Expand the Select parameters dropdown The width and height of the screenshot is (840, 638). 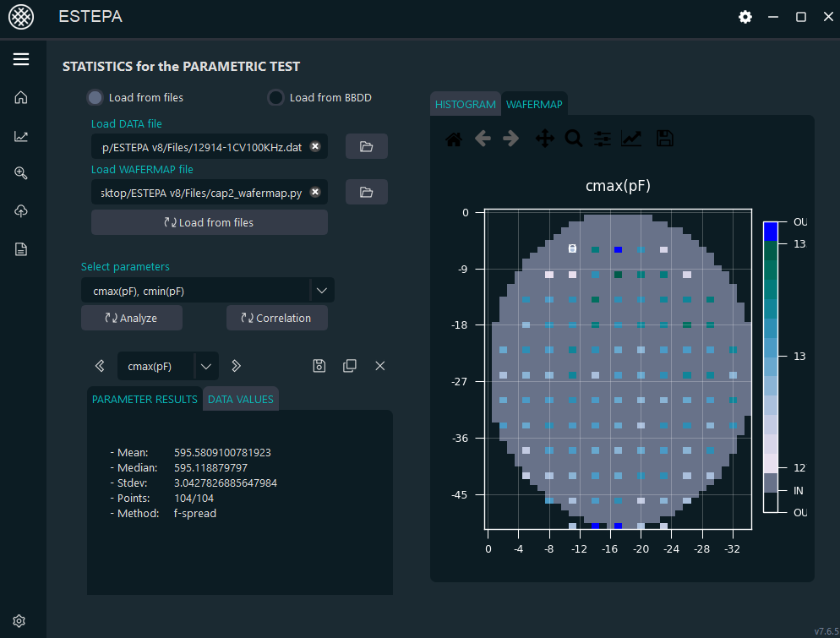321,291
